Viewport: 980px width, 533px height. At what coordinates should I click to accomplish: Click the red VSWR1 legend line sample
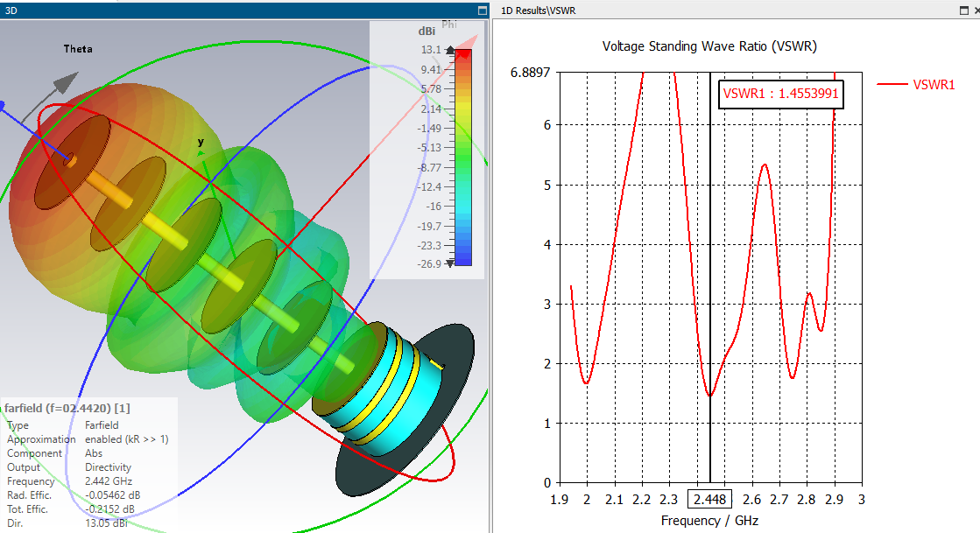tap(892, 84)
